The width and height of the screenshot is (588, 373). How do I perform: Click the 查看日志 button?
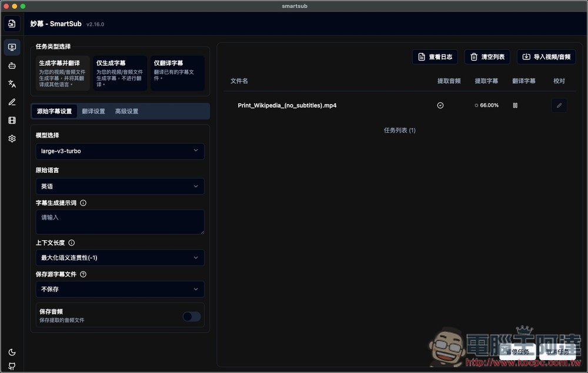pyautogui.click(x=435, y=57)
